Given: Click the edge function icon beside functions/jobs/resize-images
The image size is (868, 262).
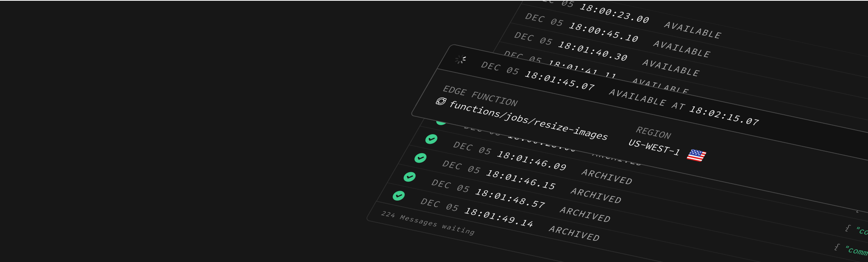Looking at the screenshot, I should 441,101.
